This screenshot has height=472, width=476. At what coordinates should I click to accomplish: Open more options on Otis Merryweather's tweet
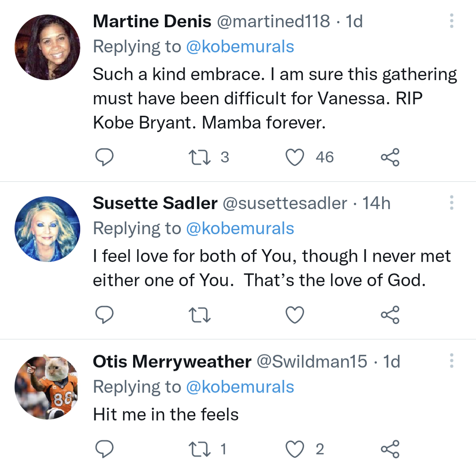451,361
